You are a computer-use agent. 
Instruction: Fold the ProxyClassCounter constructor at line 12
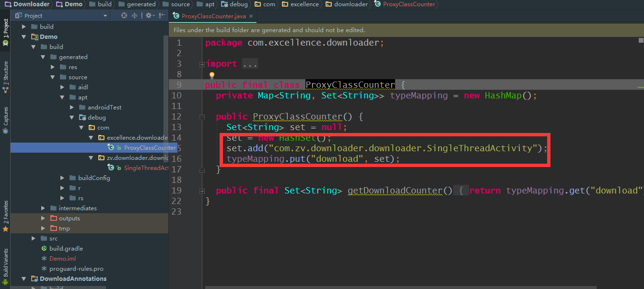202,117
